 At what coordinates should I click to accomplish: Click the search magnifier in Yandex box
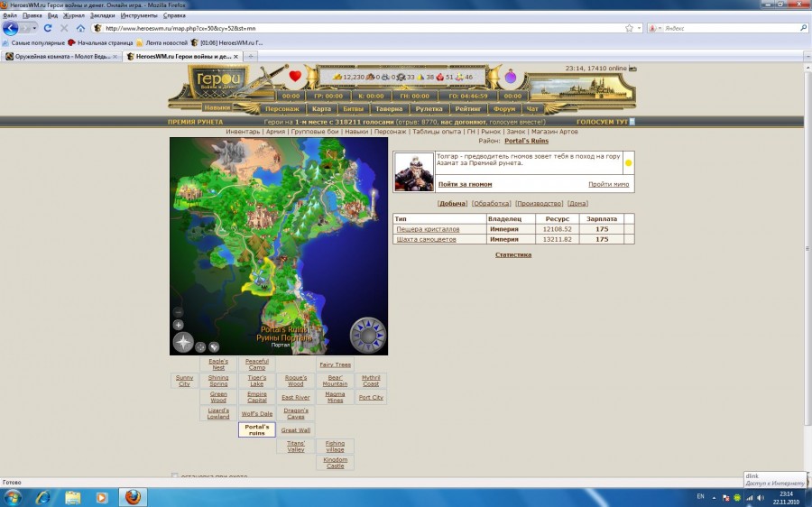pyautogui.click(x=803, y=28)
